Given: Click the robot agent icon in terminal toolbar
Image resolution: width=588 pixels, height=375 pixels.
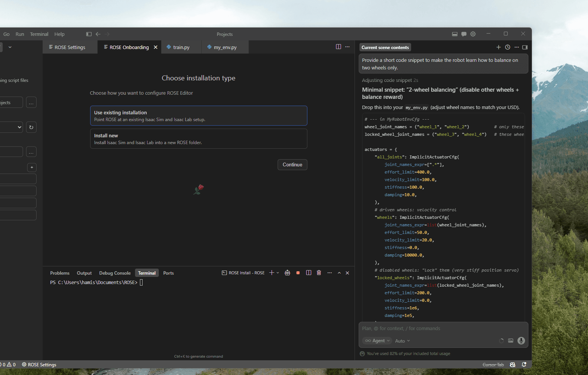Looking at the screenshot, I should [287, 273].
